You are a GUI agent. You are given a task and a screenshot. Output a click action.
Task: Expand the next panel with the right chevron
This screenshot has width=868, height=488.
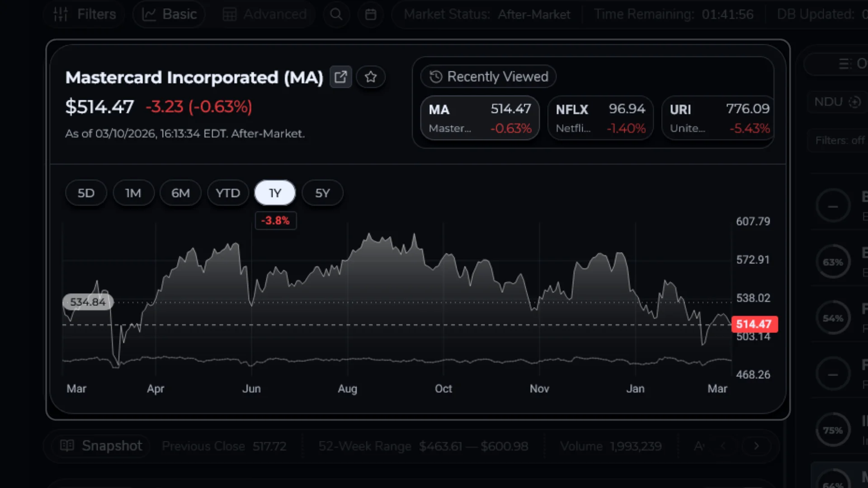756,446
